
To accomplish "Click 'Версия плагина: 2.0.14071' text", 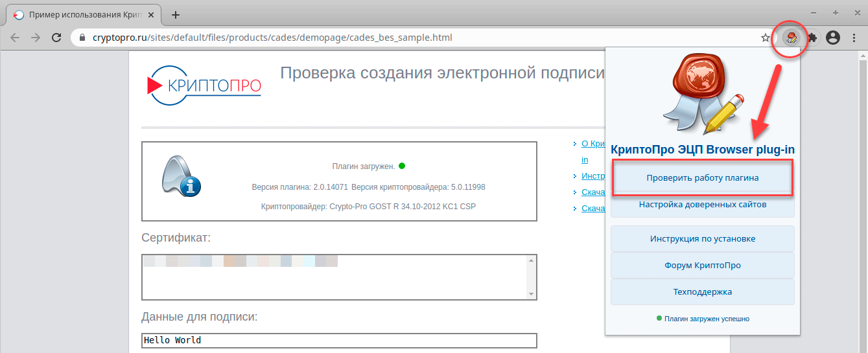I will (x=299, y=187).
